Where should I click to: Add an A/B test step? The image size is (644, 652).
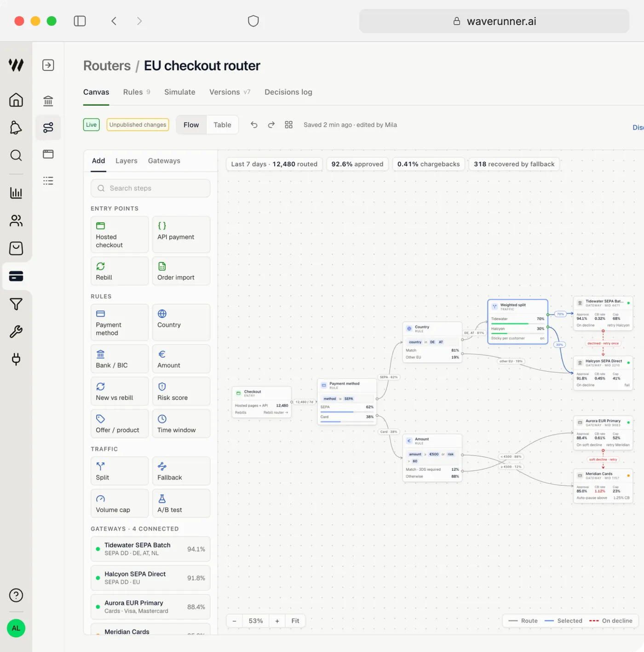click(x=181, y=503)
